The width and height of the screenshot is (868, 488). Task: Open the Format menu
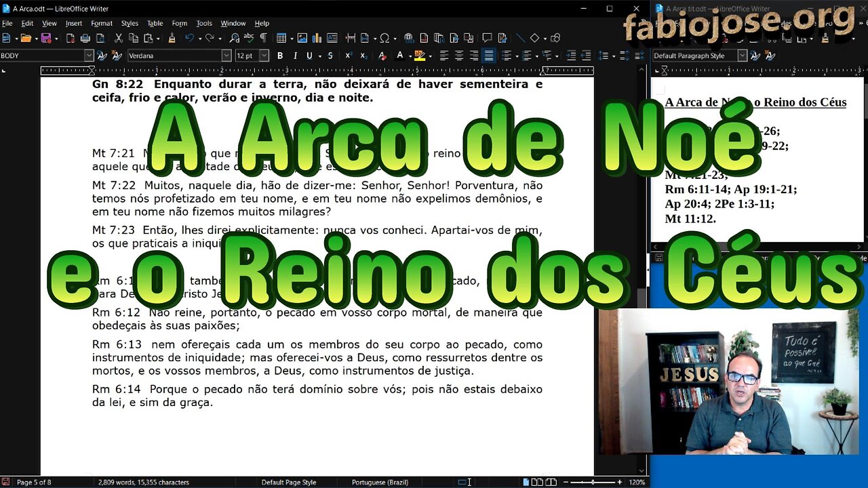(102, 23)
